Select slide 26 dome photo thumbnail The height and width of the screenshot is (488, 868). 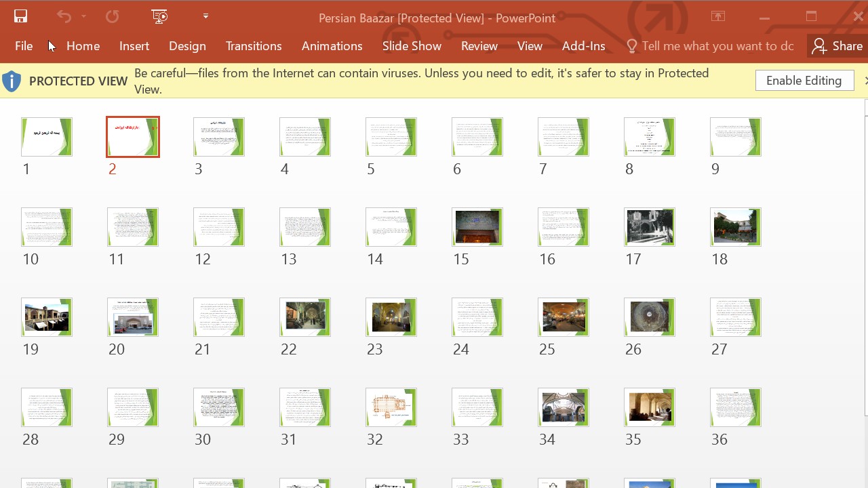click(650, 317)
